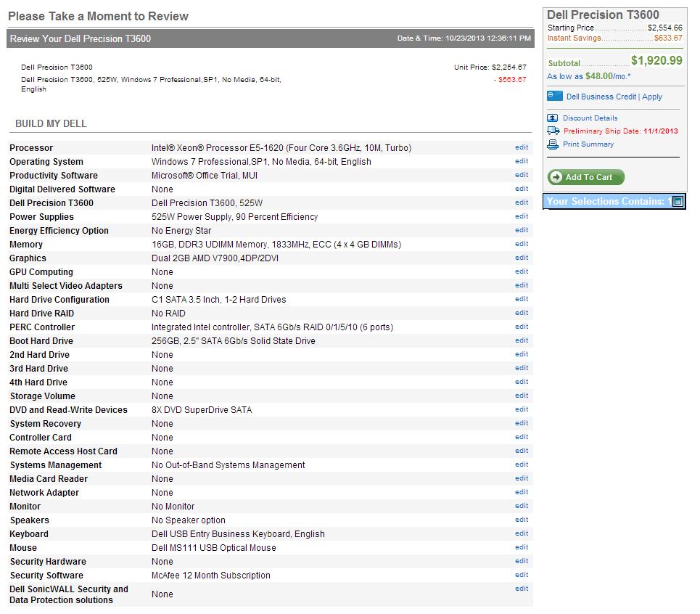
Task: Click the 256GB Solid State Drive value
Action: pyautogui.click(x=233, y=340)
